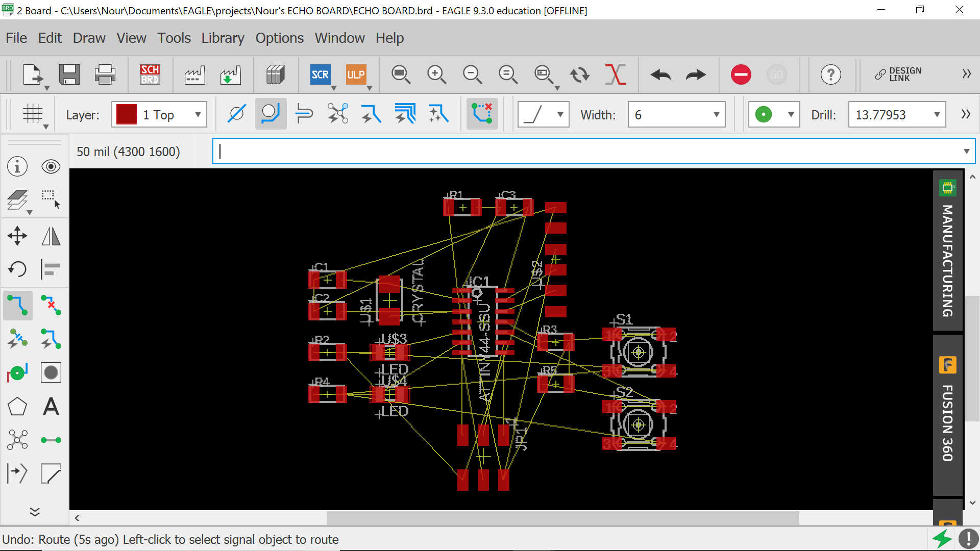Click the red Stop command button

click(x=741, y=74)
